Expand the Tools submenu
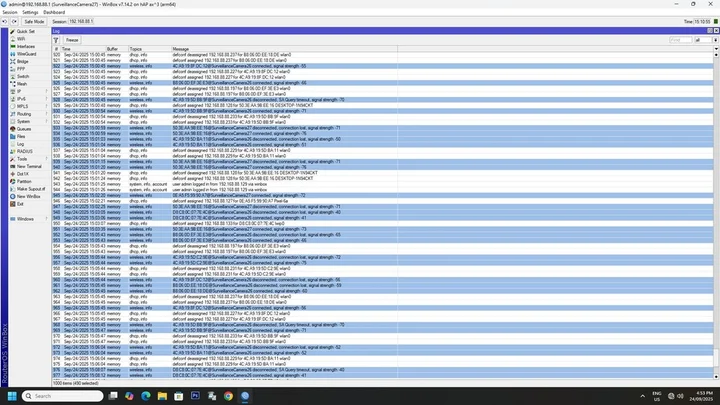This screenshot has width=720, height=405. pyautogui.click(x=46, y=159)
